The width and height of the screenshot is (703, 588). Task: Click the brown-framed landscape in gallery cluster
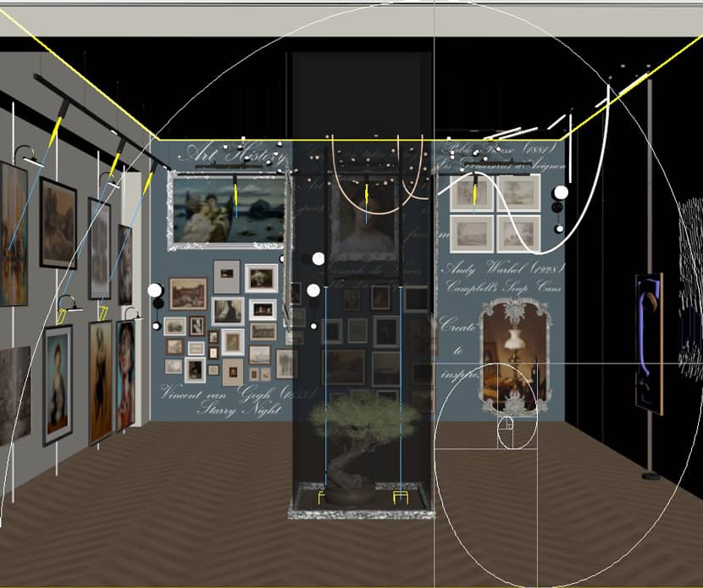188,294
